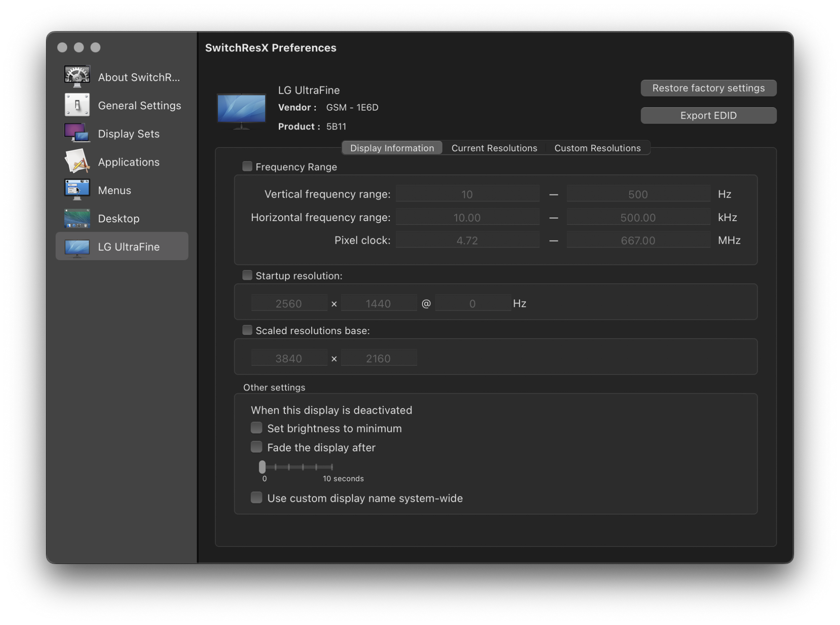Click the startup height field 1440
The image size is (840, 625).
point(378,303)
